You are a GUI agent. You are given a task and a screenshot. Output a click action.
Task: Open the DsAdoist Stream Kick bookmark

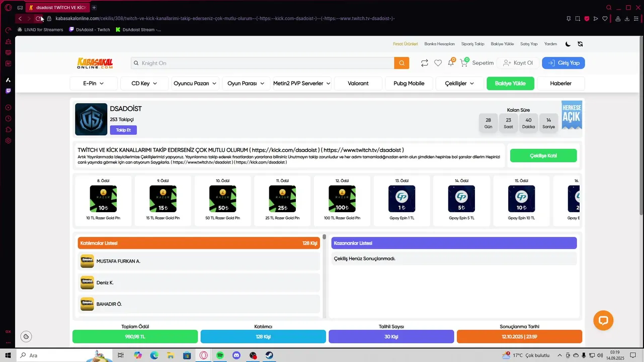(x=138, y=30)
